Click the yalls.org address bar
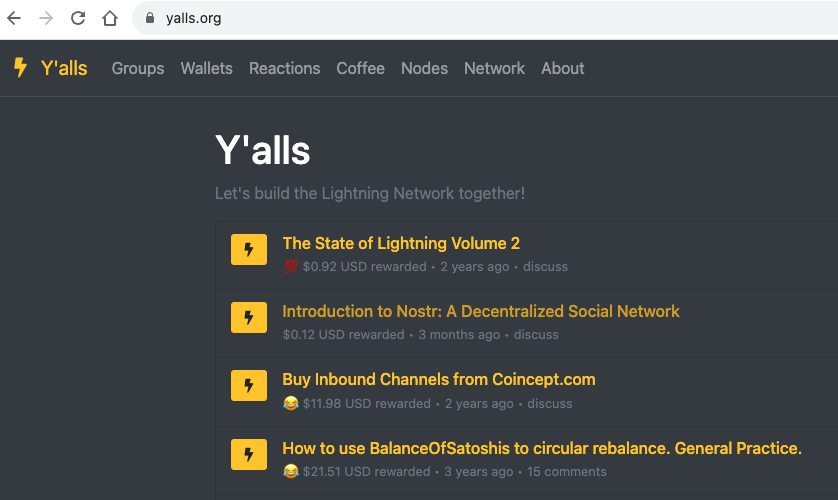Image resolution: width=838 pixels, height=500 pixels. [x=481, y=18]
